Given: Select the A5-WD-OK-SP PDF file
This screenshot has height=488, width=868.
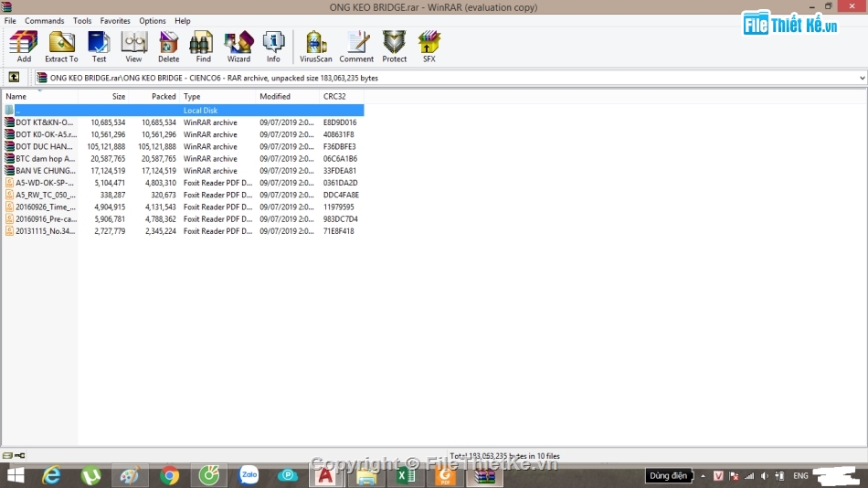Looking at the screenshot, I should tap(184, 183).
